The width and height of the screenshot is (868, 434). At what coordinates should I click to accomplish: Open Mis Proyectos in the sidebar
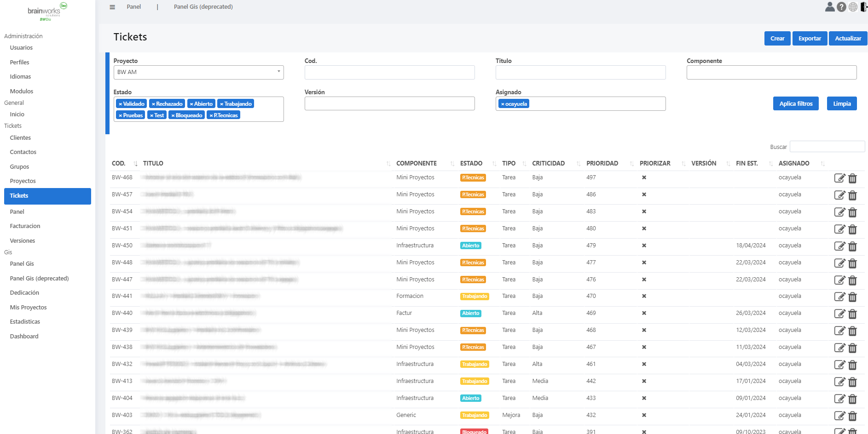coord(28,308)
